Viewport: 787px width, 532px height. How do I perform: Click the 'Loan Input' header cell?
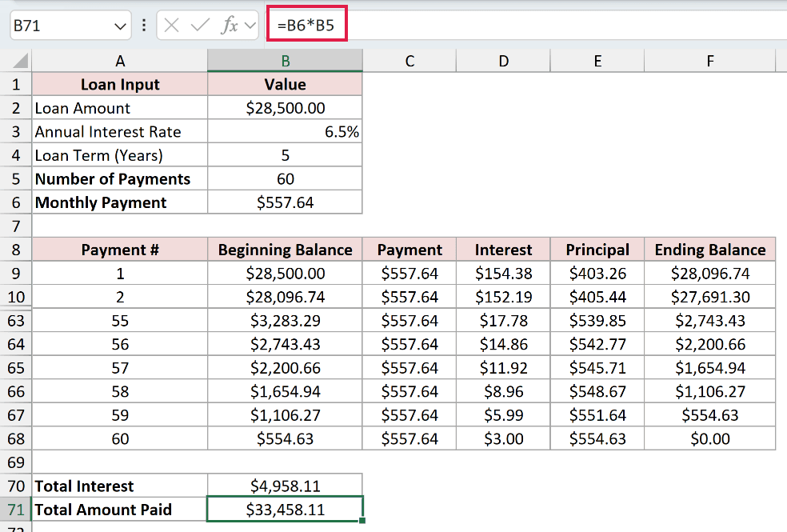pyautogui.click(x=120, y=84)
